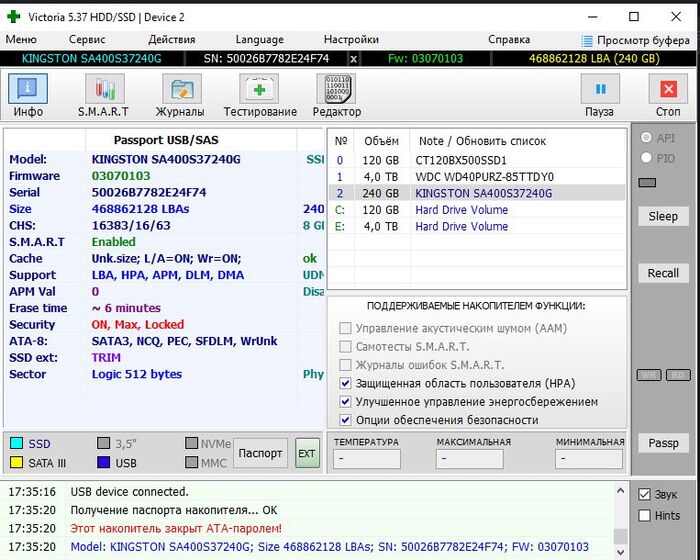Viewport: 700px width, 560px height.
Task: Click the gray NVMe indicator square
Action: click(192, 443)
